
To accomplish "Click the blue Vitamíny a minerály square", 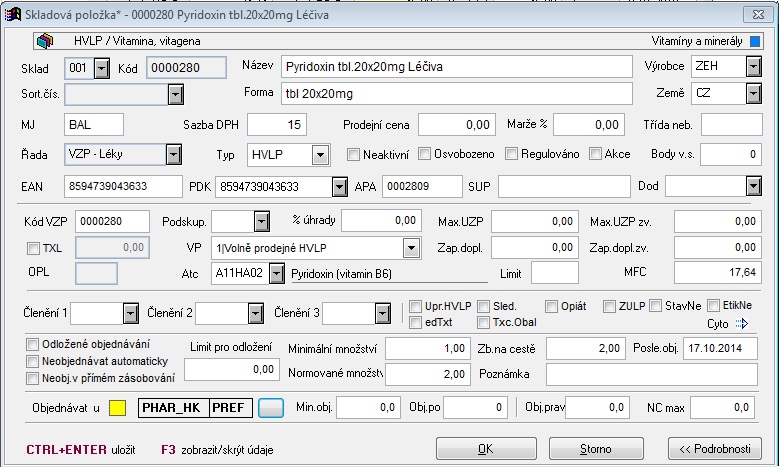I will (x=755, y=42).
